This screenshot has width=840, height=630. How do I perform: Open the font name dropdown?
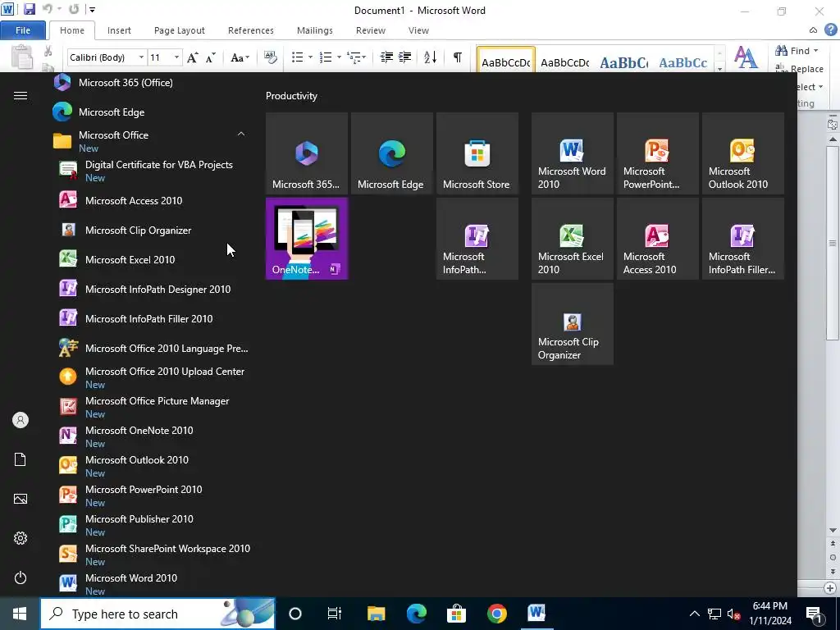click(141, 57)
